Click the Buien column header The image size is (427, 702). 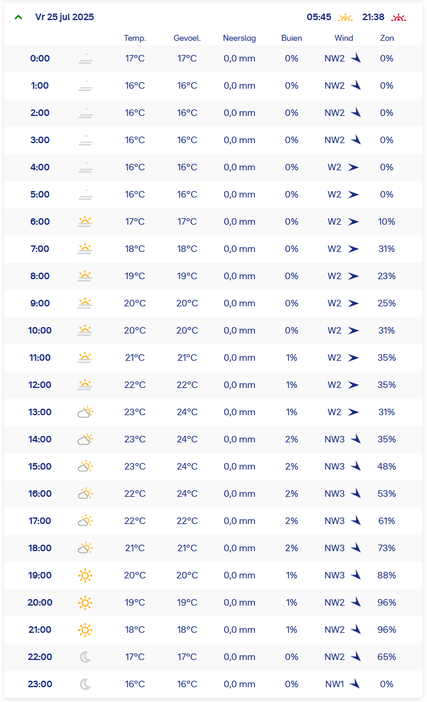coord(291,38)
